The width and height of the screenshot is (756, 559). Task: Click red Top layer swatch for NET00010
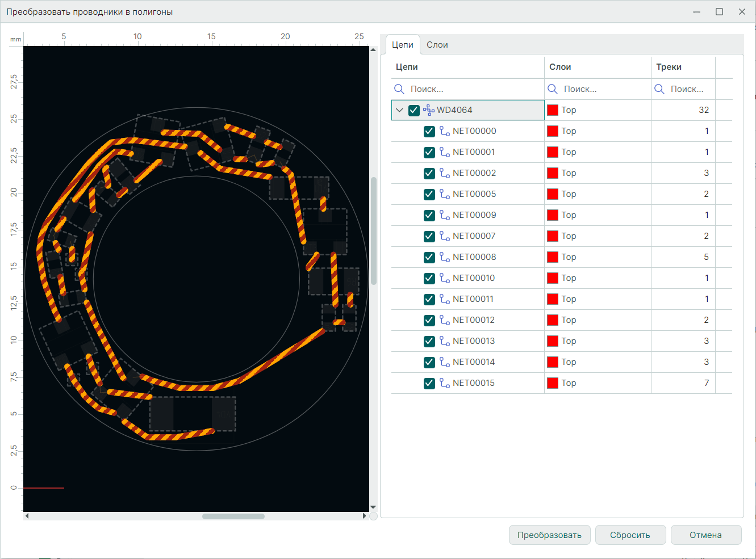coord(552,278)
